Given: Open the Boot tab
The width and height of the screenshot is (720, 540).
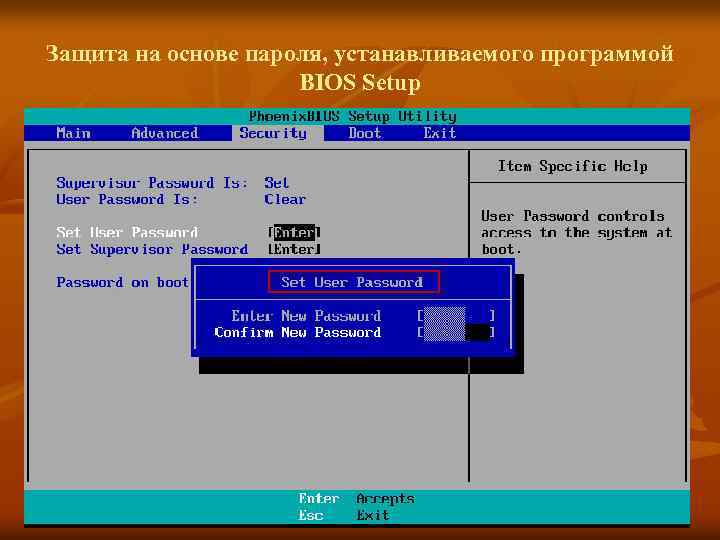Looking at the screenshot, I should pyautogui.click(x=365, y=133).
